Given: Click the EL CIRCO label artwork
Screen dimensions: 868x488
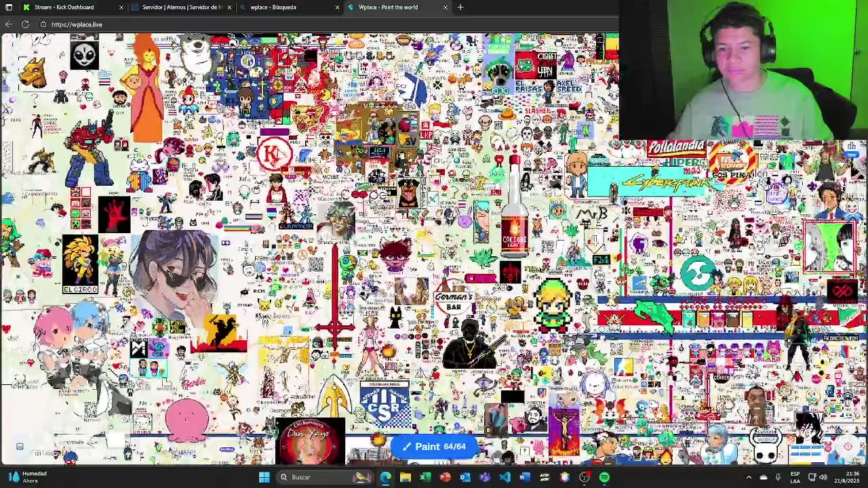Looking at the screenshot, I should click(x=80, y=289).
